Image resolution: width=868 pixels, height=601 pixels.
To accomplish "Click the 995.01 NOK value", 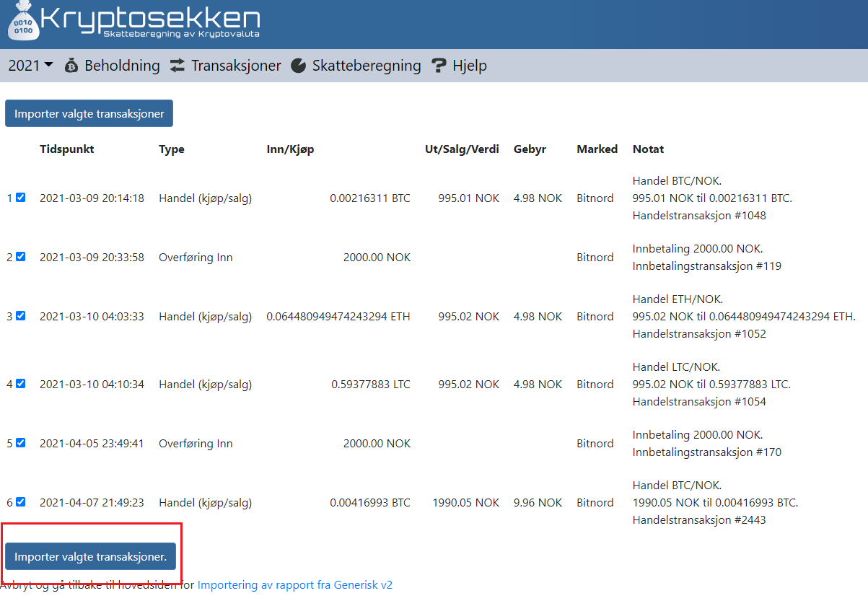I will pyautogui.click(x=469, y=198).
